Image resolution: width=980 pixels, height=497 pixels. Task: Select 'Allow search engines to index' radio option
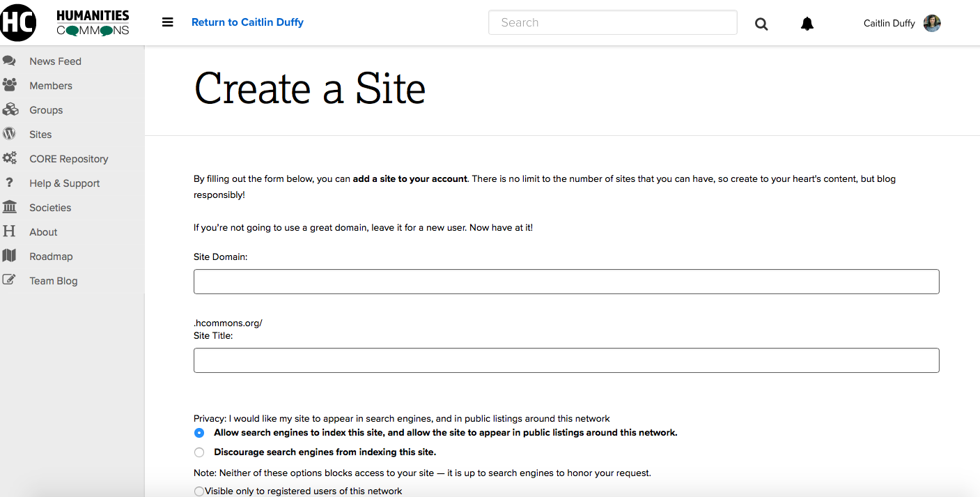[x=200, y=433]
